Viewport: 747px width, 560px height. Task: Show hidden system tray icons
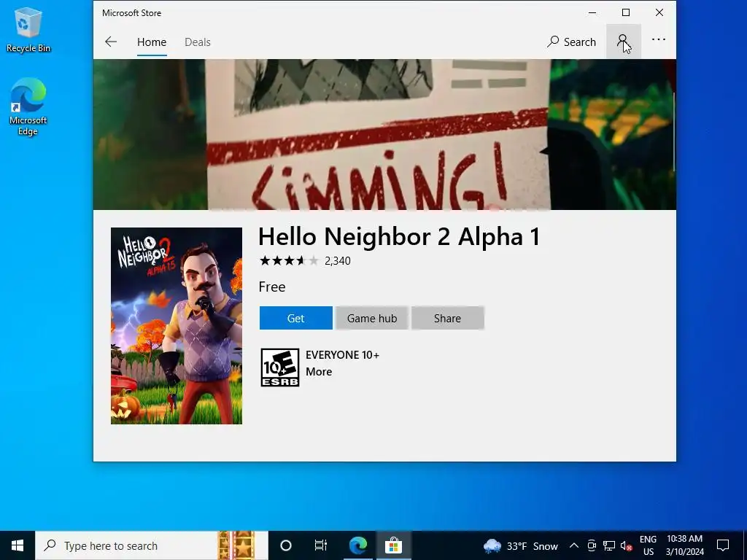pos(574,545)
